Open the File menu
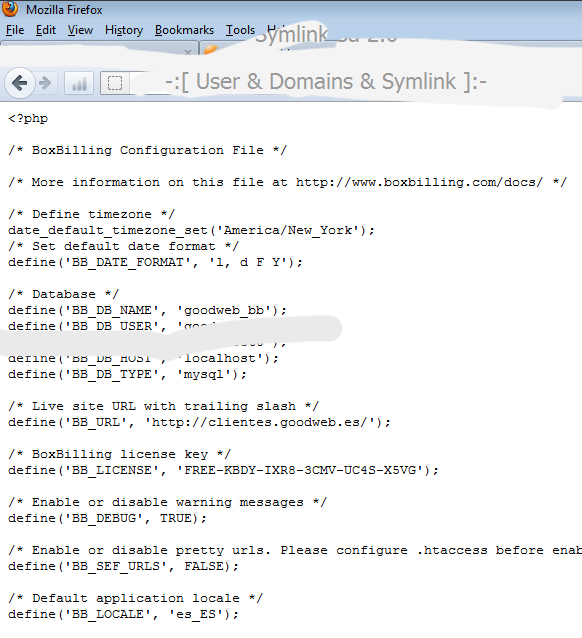 pos(15,30)
